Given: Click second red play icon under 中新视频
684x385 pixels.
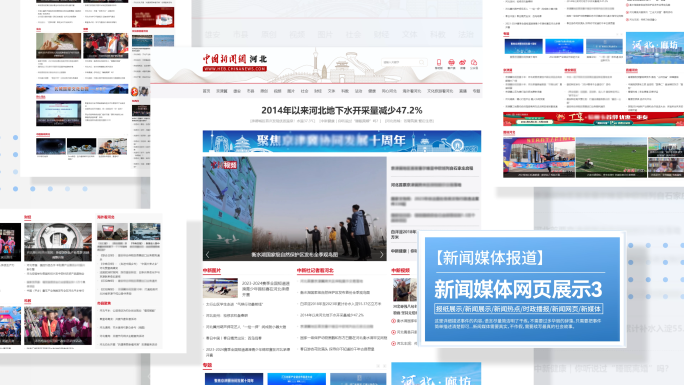Looking at the screenshot, I should 393,332.
